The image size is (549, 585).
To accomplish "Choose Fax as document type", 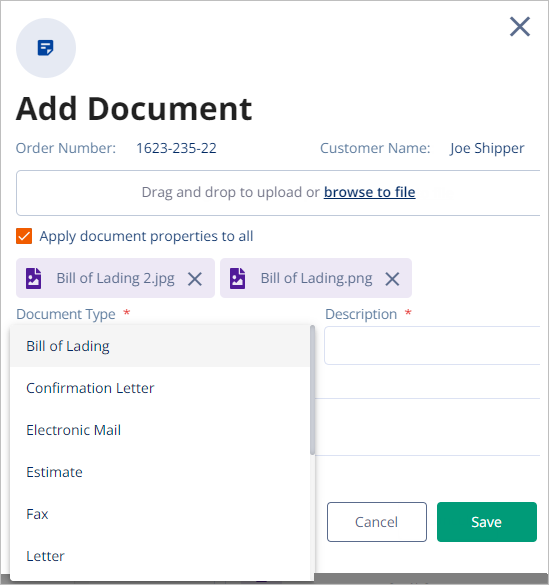I will pos(160,514).
